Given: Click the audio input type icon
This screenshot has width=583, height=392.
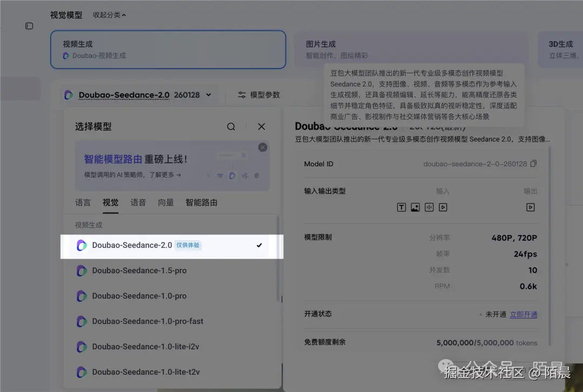Looking at the screenshot, I should click(x=429, y=207).
